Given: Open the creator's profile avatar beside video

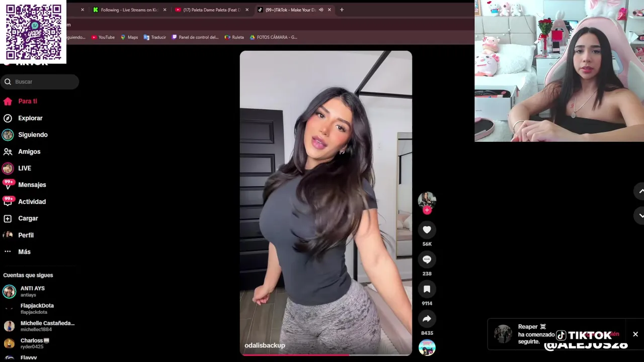Looking at the screenshot, I should [x=427, y=200].
